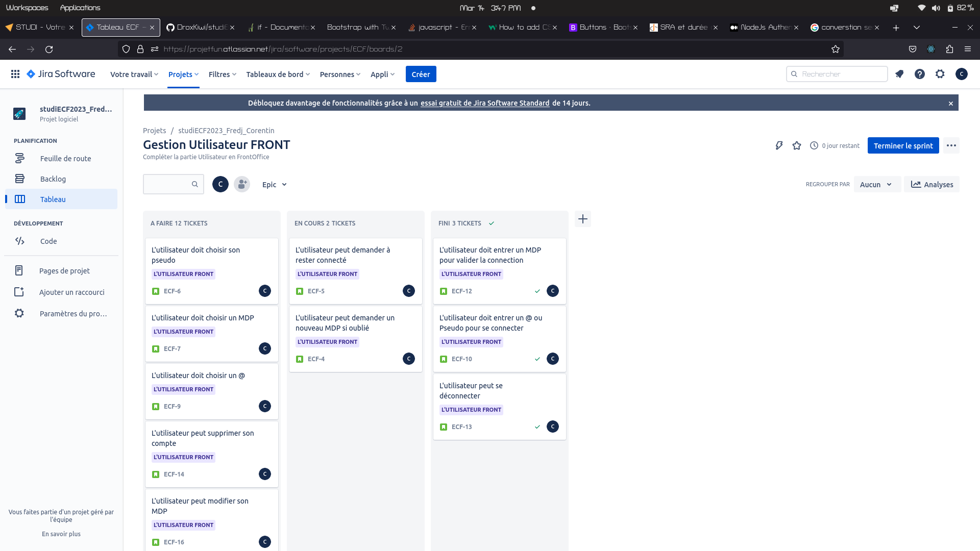The height and width of the screenshot is (551, 980).
Task: Add a new column with plus icon
Action: click(583, 219)
